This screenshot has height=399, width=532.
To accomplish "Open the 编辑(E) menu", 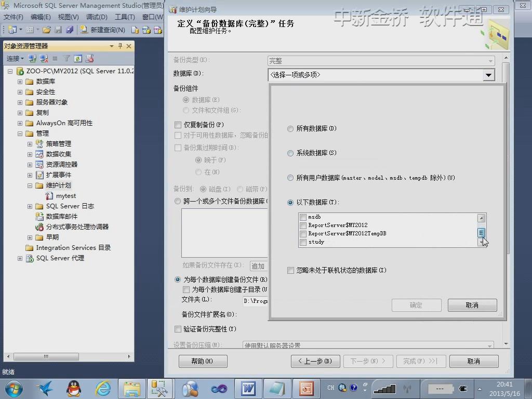I will point(41,17).
